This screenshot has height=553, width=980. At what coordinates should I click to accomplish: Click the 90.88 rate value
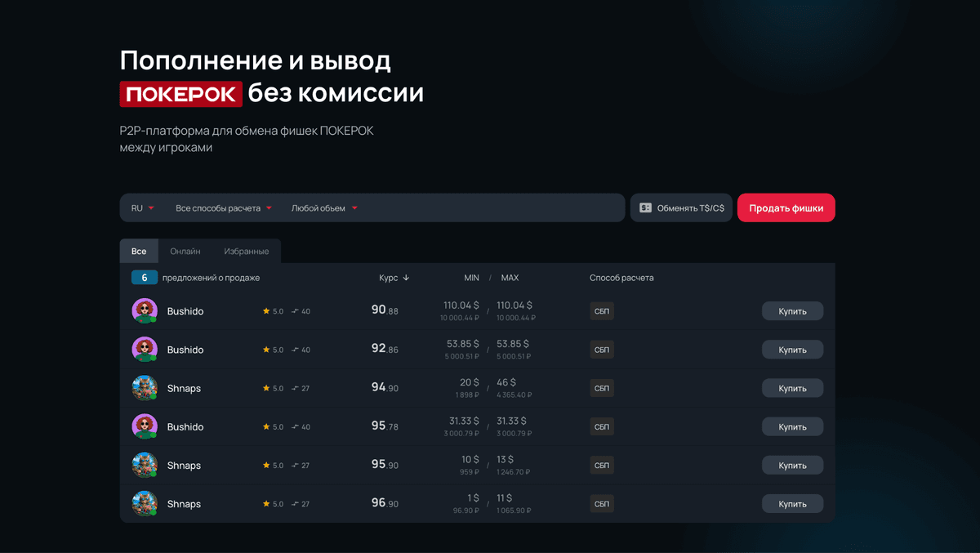click(385, 310)
